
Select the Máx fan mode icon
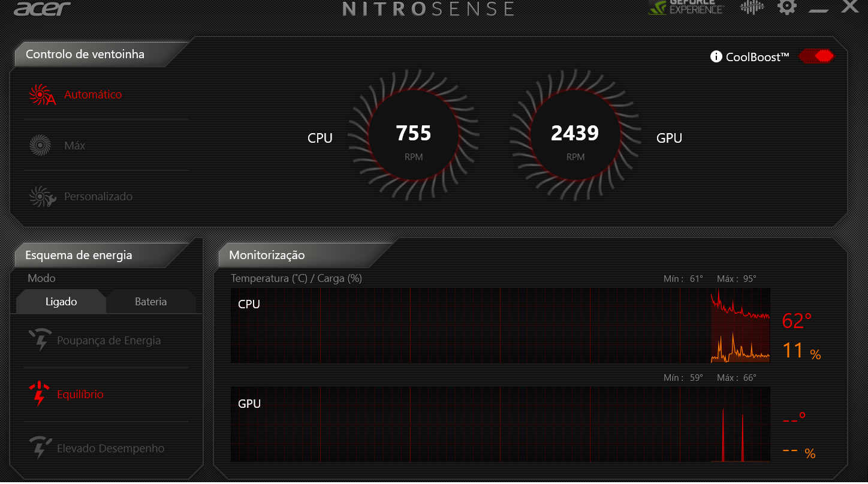(40, 146)
